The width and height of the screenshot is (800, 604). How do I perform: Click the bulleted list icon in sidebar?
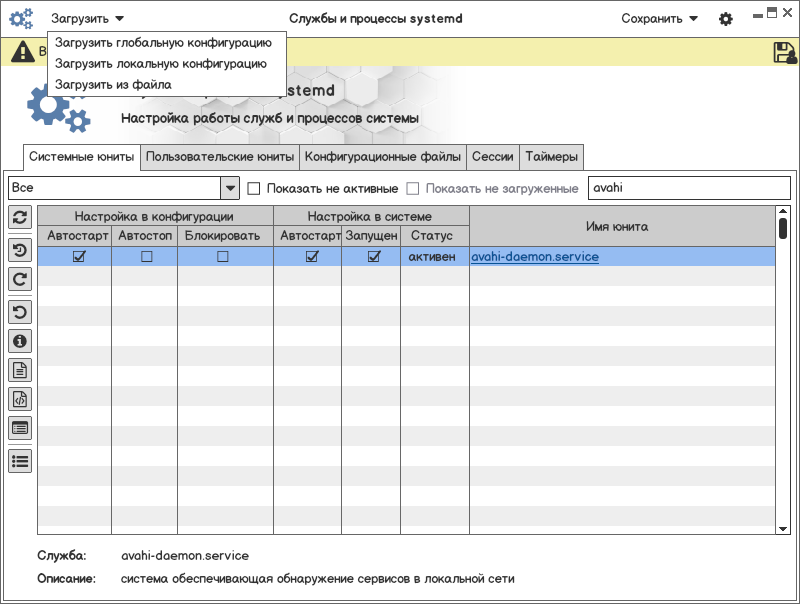(20, 461)
